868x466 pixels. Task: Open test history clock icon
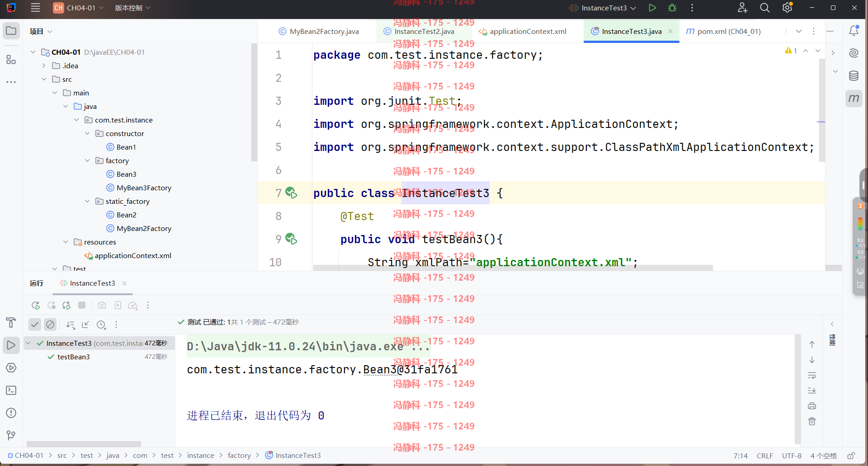101,325
